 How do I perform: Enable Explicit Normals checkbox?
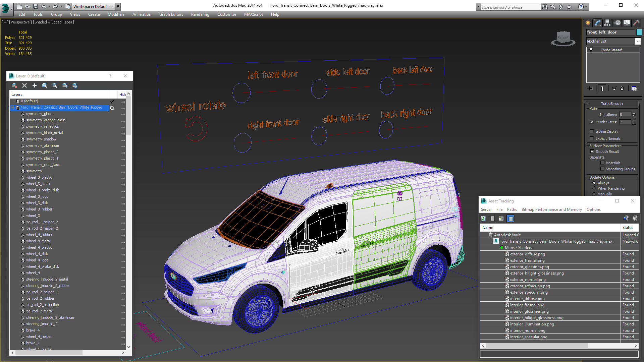(x=592, y=138)
